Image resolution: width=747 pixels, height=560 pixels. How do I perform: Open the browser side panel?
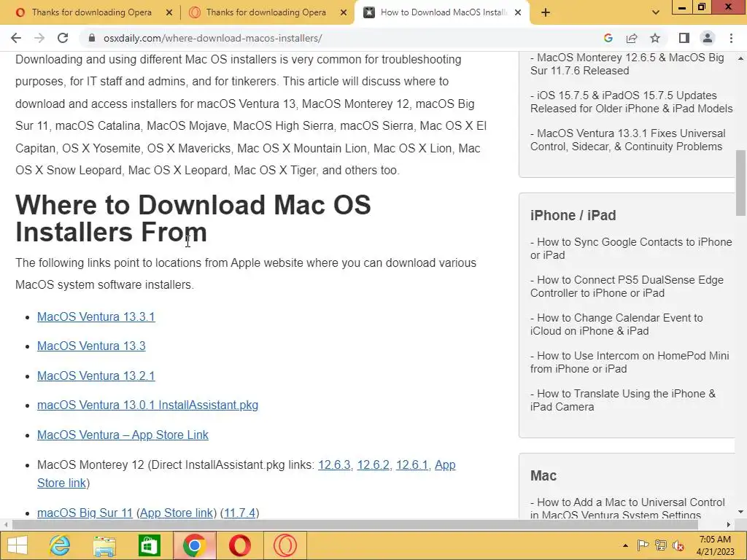pos(684,38)
